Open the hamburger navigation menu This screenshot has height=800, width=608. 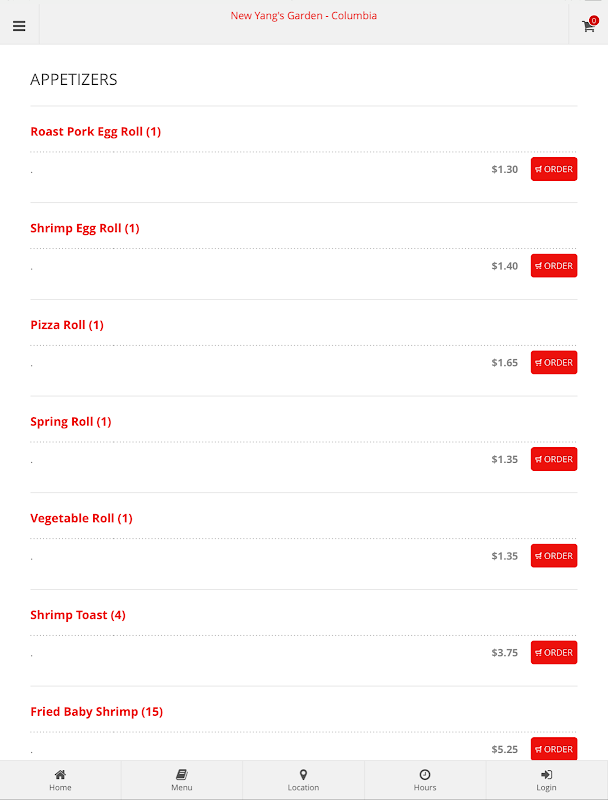click(x=19, y=26)
